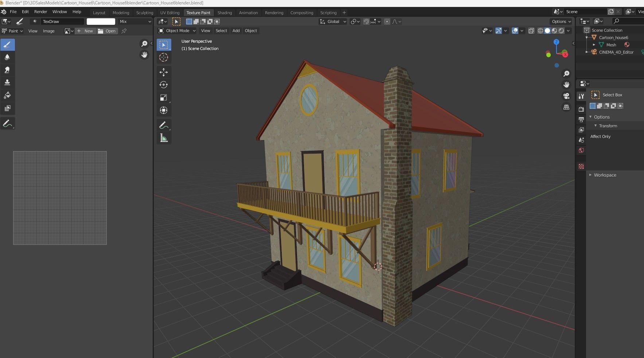644x358 pixels.
Task: Open the Object Mode dropdown
Action: click(x=177, y=31)
